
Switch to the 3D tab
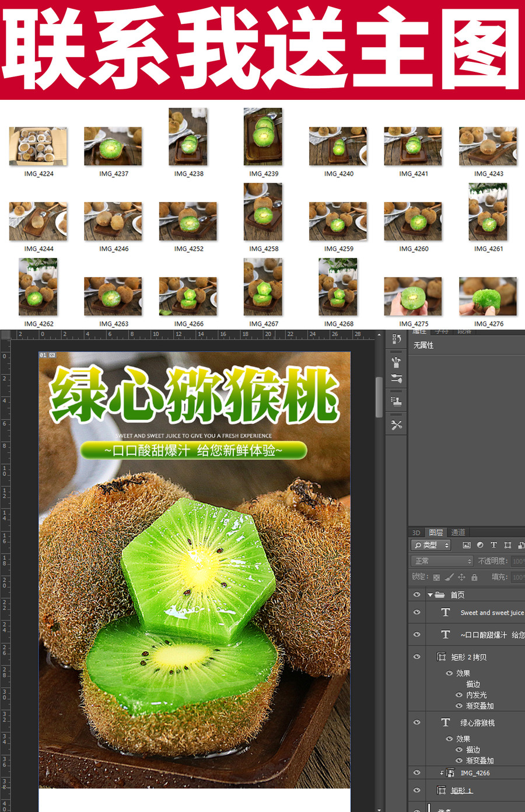click(416, 532)
